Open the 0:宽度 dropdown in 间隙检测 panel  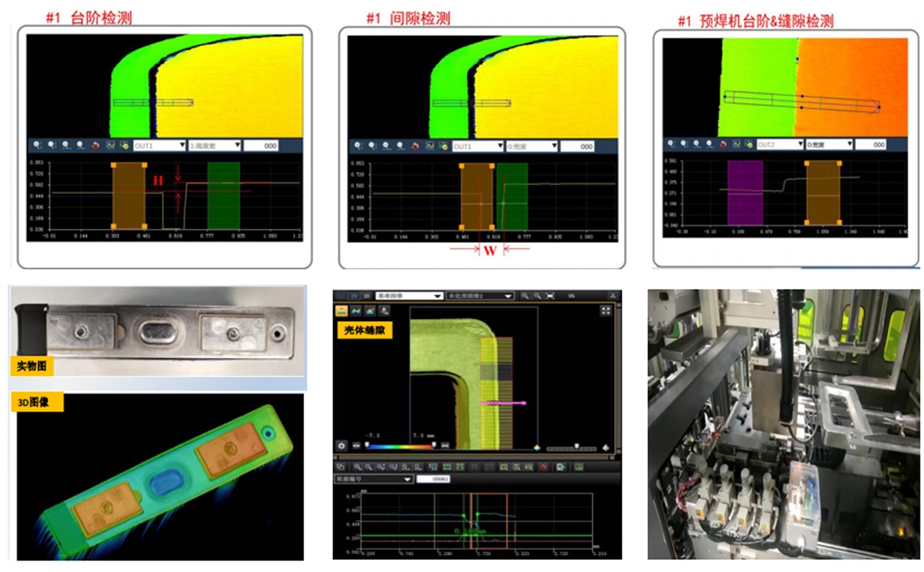point(532,146)
